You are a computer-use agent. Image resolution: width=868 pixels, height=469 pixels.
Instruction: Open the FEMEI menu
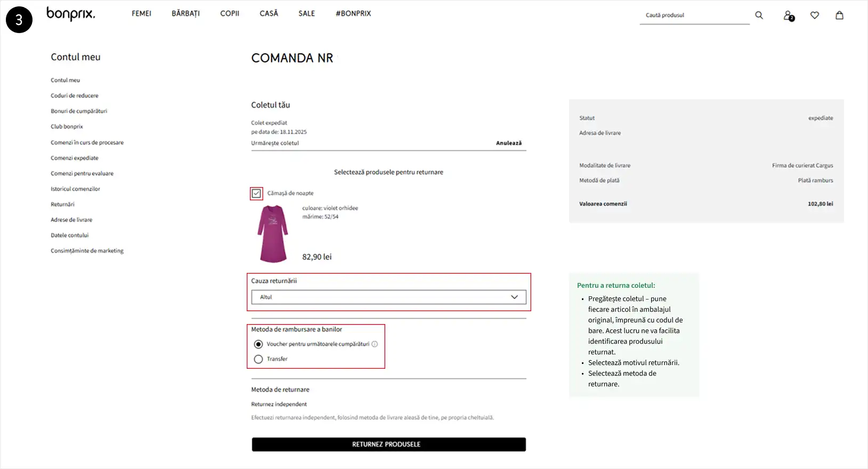(141, 14)
